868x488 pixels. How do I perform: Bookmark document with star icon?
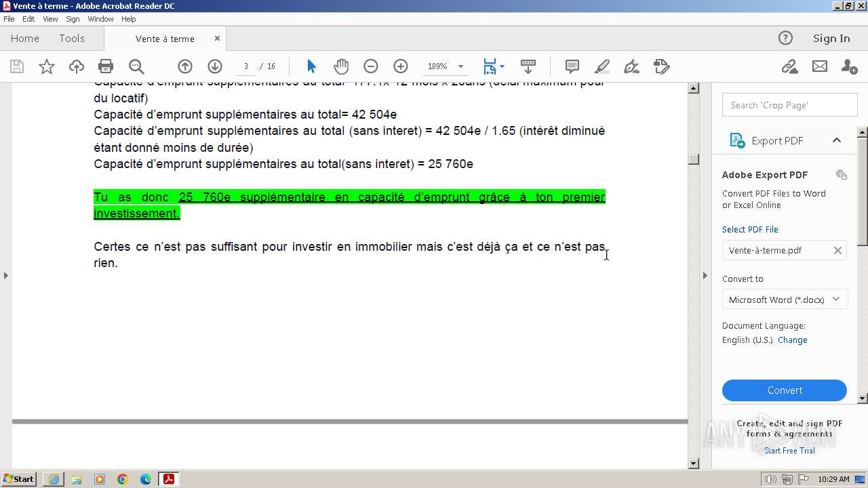click(47, 66)
